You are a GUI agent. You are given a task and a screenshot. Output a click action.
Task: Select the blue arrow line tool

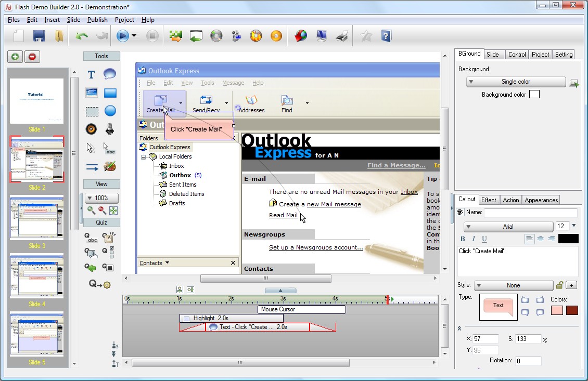coord(92,167)
